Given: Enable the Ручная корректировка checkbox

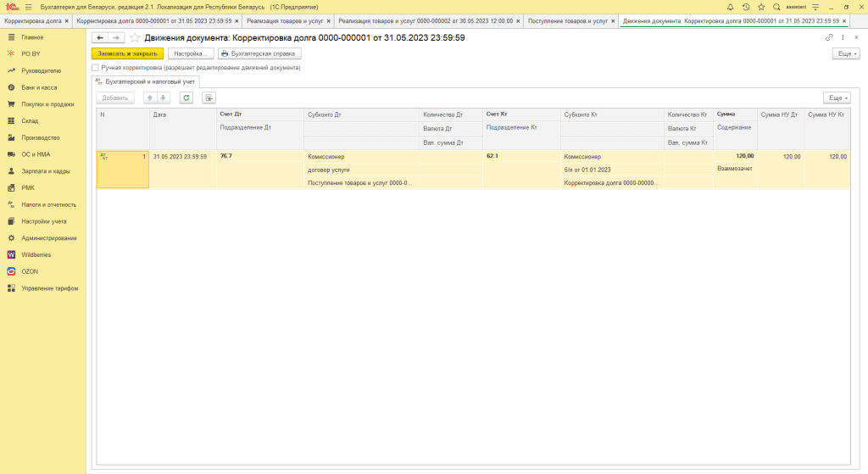Looking at the screenshot, I should [x=95, y=67].
